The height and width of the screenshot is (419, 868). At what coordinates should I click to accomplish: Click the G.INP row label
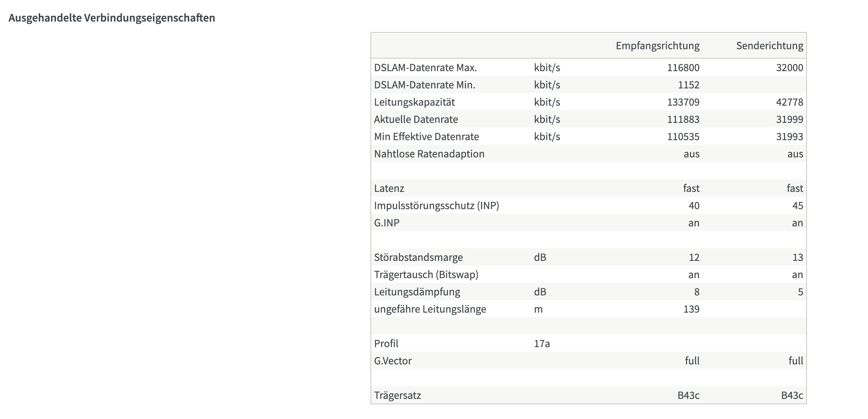click(x=387, y=223)
